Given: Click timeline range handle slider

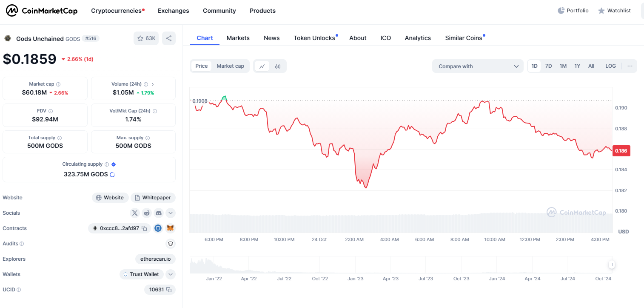Looking at the screenshot, I should (x=612, y=265).
